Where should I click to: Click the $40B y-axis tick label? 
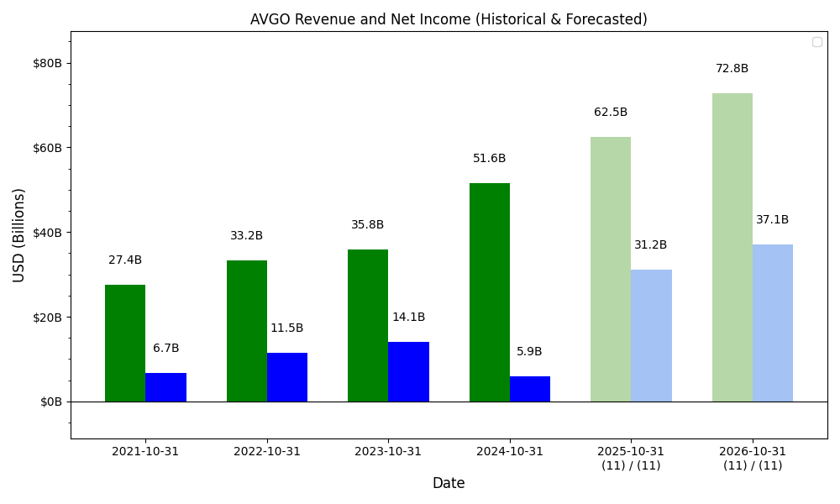[x=48, y=233]
